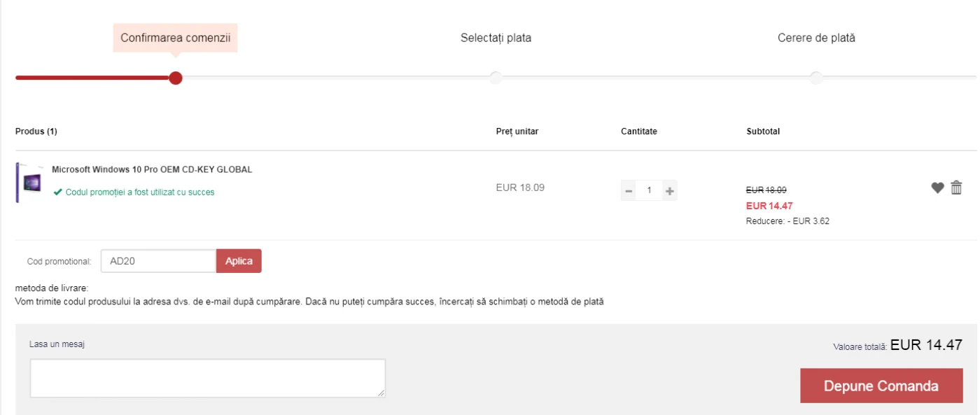Click the red progress marker dot
980x415 pixels.
click(x=176, y=78)
